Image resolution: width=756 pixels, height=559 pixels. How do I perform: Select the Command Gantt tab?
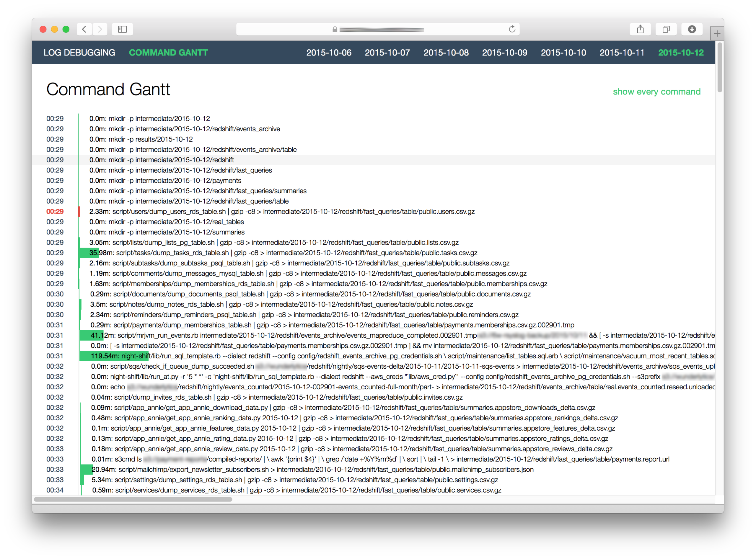tap(168, 53)
